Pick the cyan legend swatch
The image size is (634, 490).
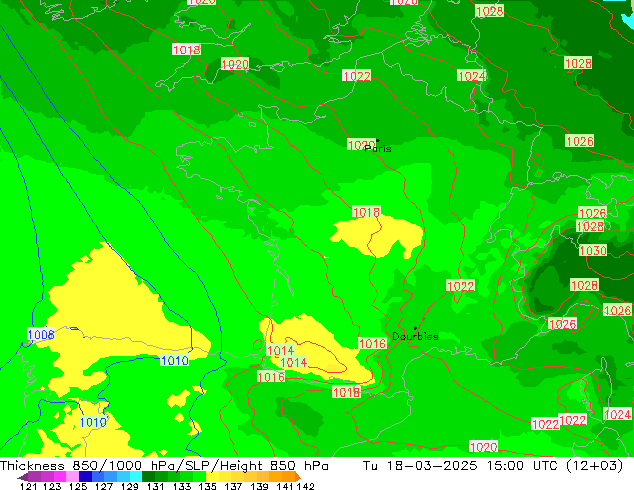coord(136,477)
